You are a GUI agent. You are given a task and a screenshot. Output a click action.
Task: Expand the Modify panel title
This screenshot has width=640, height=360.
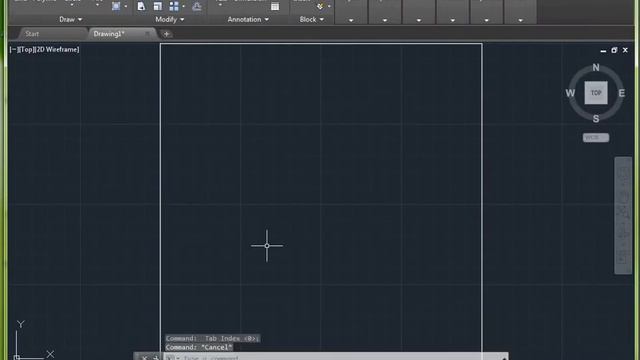(x=169, y=19)
